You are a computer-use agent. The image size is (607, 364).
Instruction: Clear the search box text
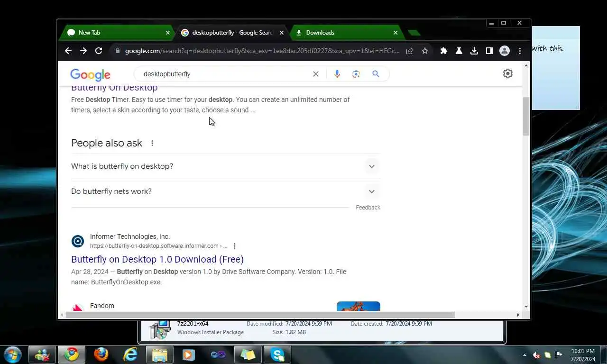pos(316,74)
